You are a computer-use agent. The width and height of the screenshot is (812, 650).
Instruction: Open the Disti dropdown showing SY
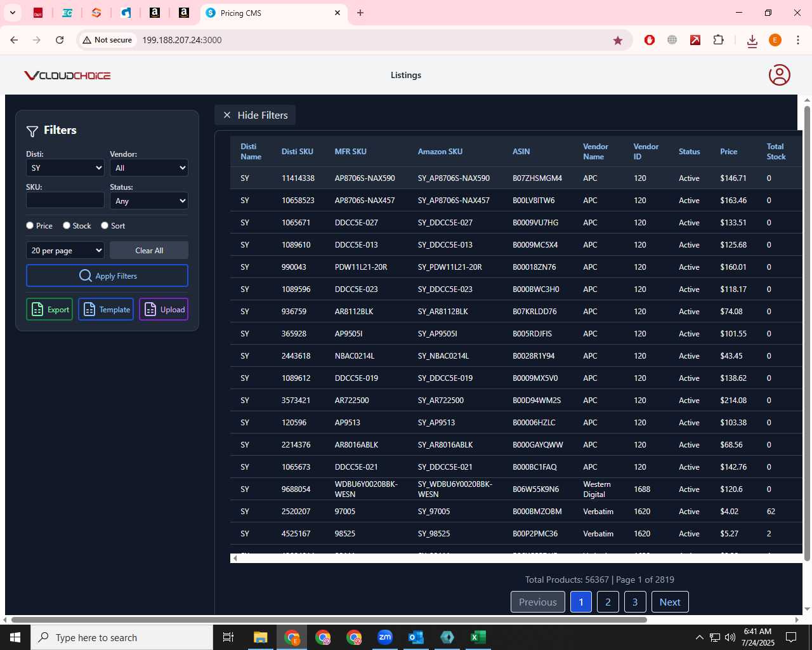click(x=65, y=168)
